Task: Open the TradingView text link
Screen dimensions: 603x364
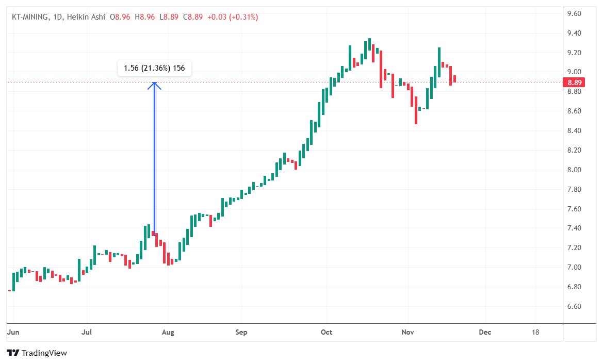Action: click(44, 353)
